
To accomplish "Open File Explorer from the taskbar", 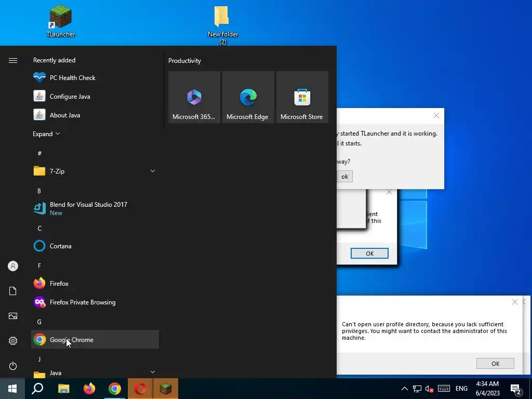I will (x=63, y=389).
